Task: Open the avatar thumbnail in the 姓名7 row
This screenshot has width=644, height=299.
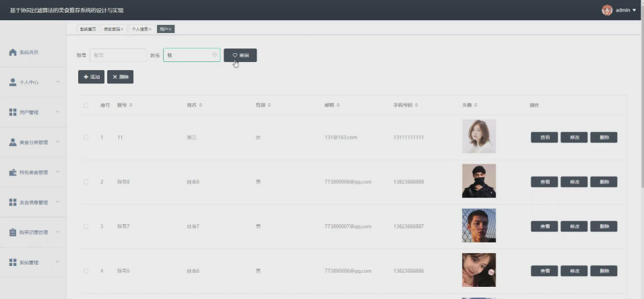Action: click(x=479, y=226)
